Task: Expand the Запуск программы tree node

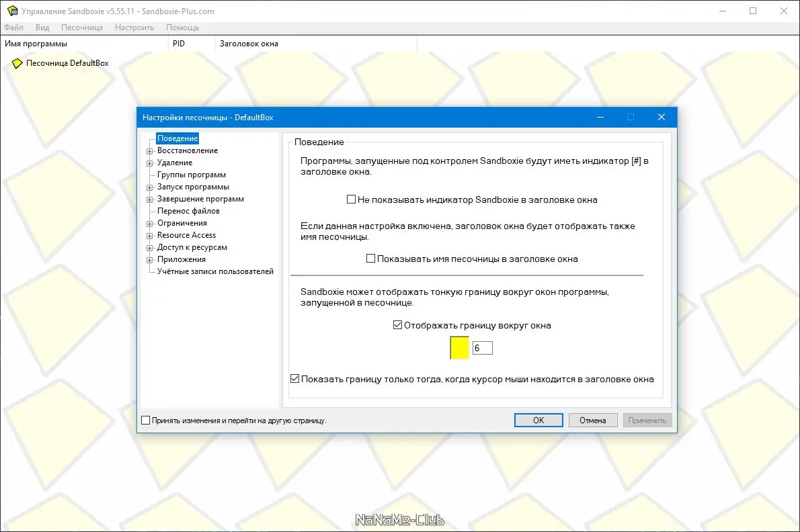Action: (149, 187)
